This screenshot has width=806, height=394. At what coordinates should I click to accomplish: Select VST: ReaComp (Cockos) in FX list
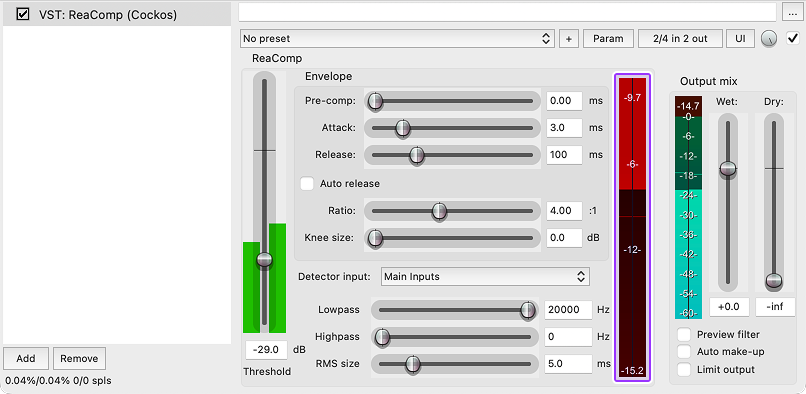click(x=116, y=14)
